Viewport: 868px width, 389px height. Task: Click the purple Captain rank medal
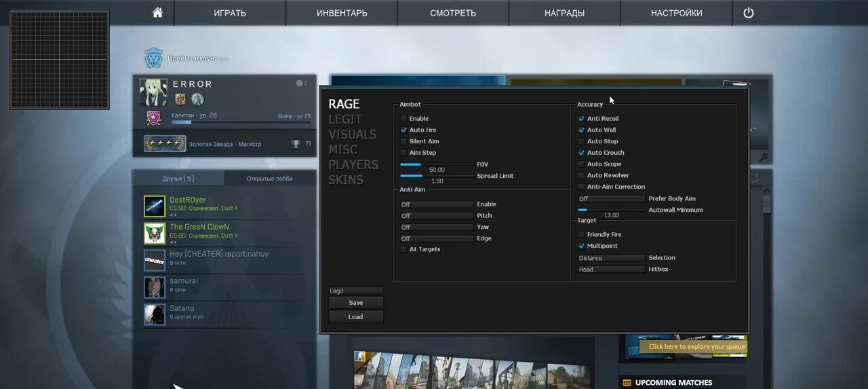[153, 119]
